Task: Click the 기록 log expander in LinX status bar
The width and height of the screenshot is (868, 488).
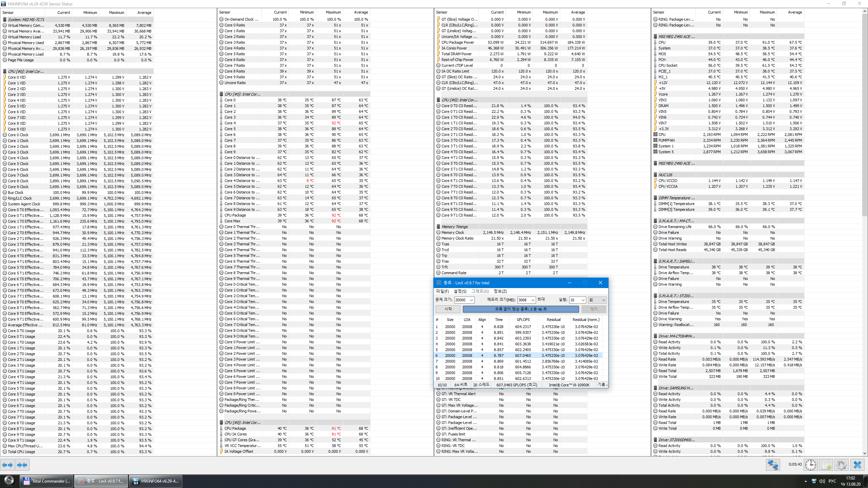Action: (x=603, y=385)
